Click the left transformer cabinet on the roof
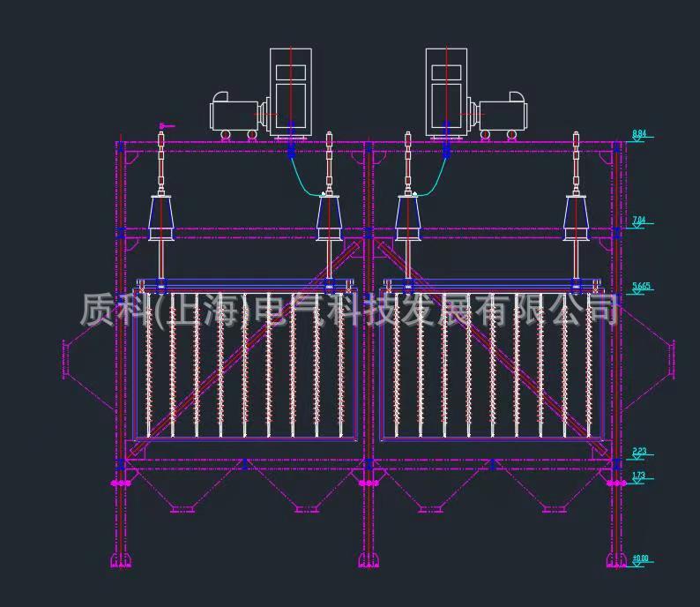Image resolution: width=700 pixels, height=607 pixels. [x=292, y=91]
